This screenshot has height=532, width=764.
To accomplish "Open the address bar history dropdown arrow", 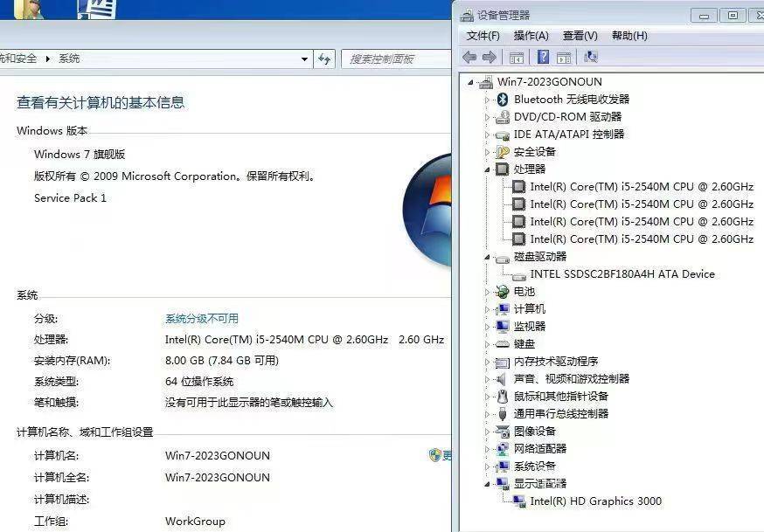I will (304, 59).
